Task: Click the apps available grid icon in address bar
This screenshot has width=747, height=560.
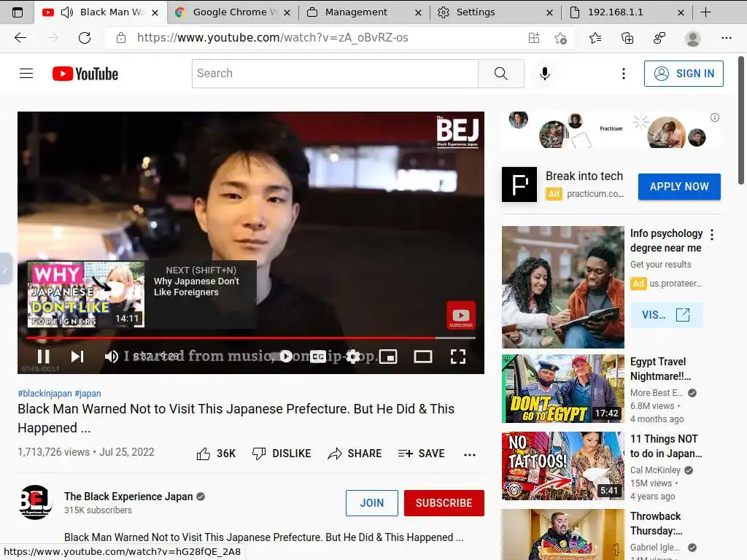Action: pos(534,38)
